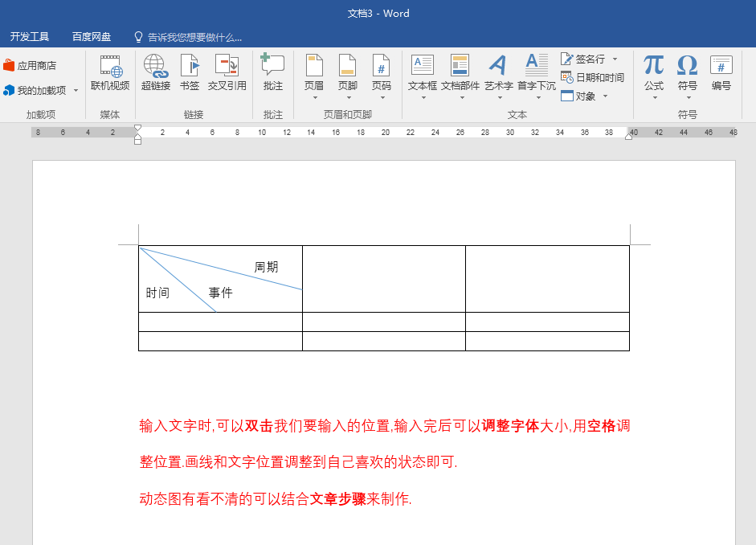Expand the 符号 dropdown arrow

coord(689,98)
